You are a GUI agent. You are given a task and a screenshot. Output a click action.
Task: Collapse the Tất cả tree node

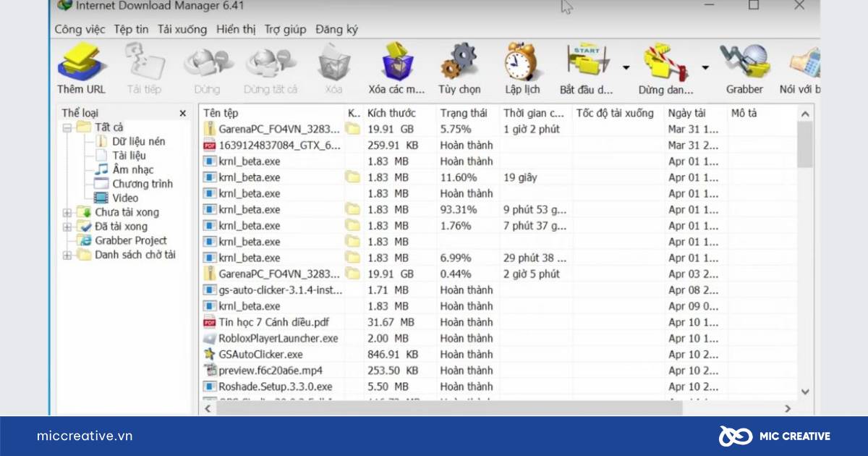pos(67,127)
